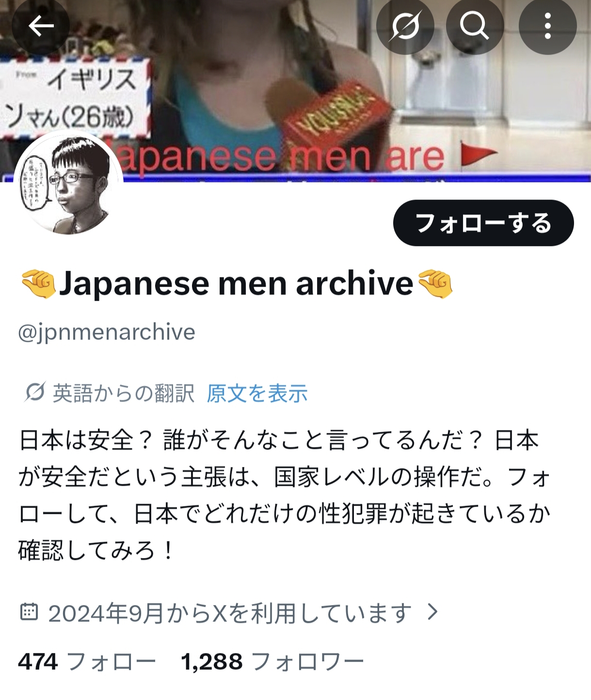This screenshot has height=700, width=591.
Task: Tap the pinching hand emoji before profile name
Action: pos(38,284)
